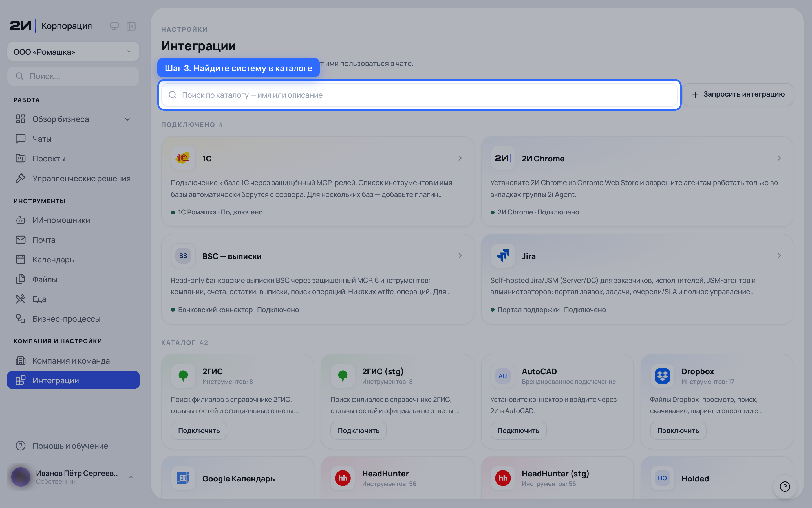Click the monitor display icon in sidebar header
This screenshot has height=508, width=812.
(x=114, y=26)
